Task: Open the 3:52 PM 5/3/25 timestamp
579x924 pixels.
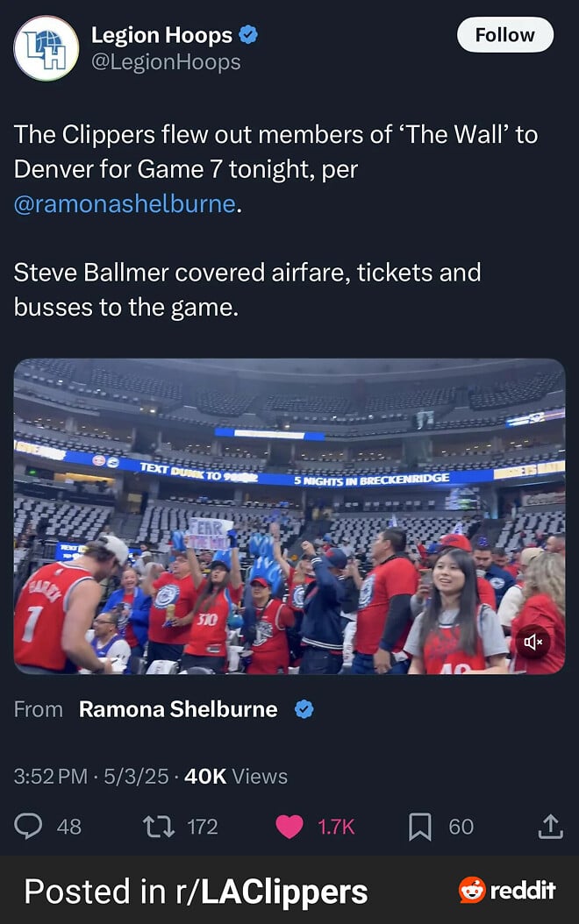Action: 91,777
